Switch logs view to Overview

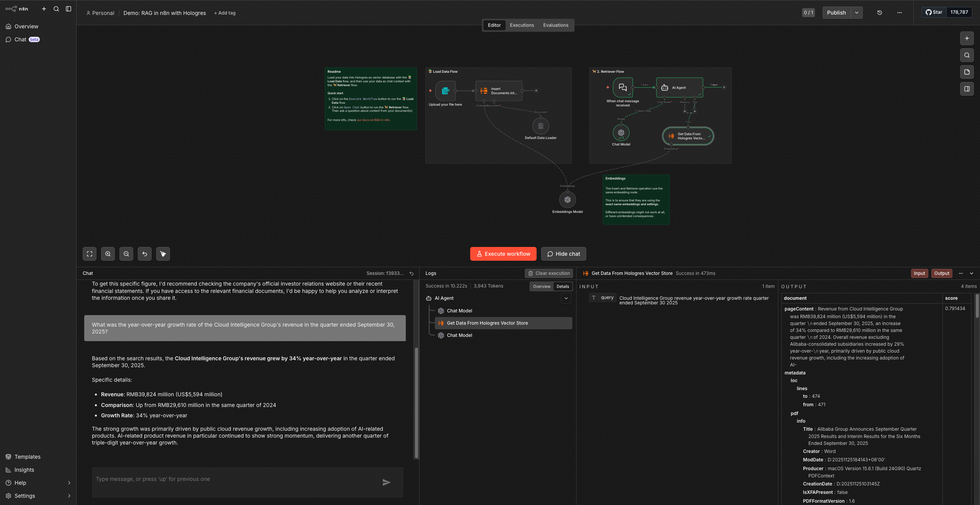click(x=542, y=286)
